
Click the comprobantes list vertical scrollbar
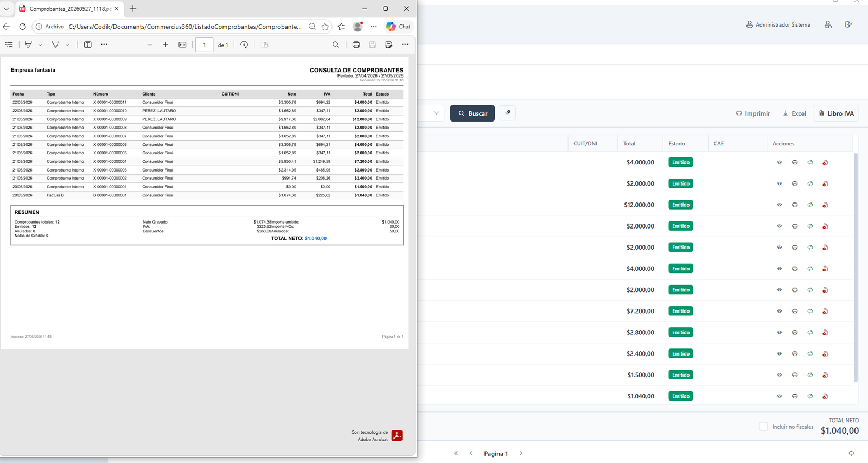(856, 267)
